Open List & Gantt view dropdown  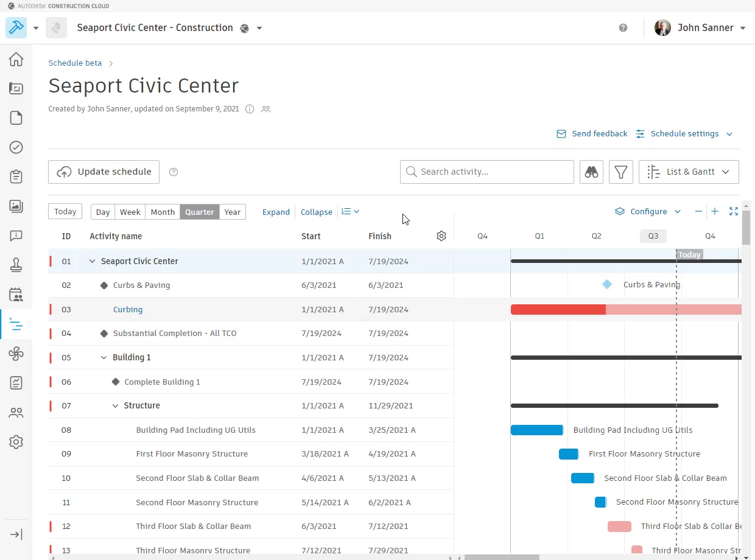point(689,172)
